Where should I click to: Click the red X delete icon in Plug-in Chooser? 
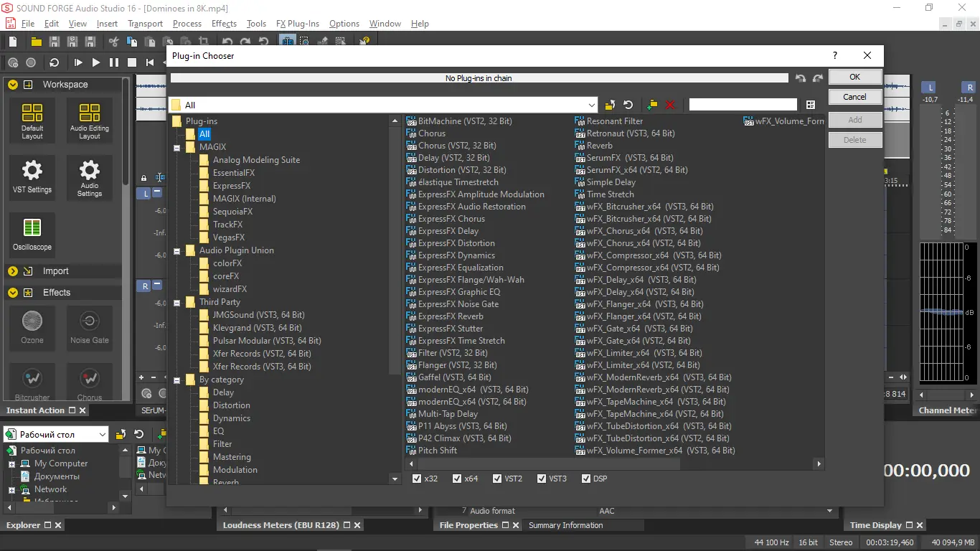670,105
